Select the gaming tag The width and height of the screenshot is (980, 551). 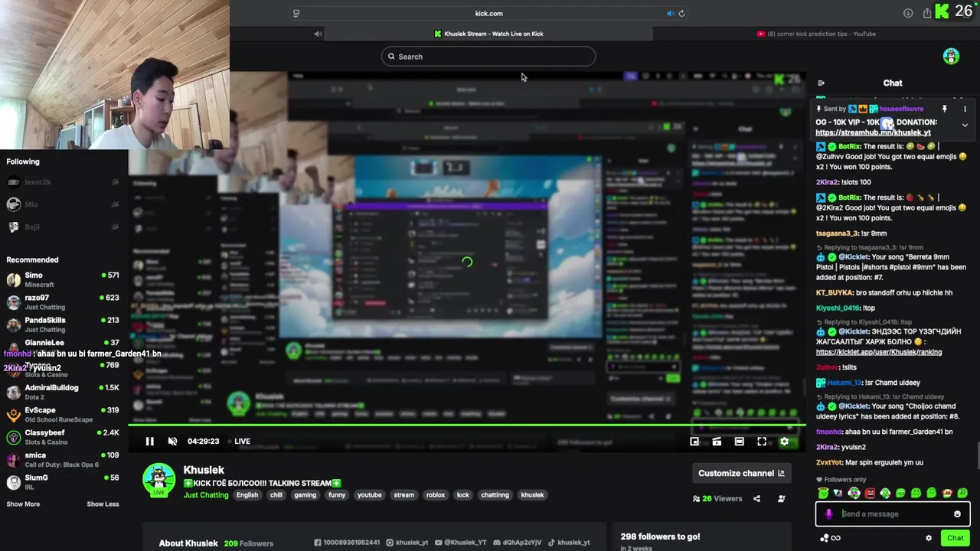[305, 495]
